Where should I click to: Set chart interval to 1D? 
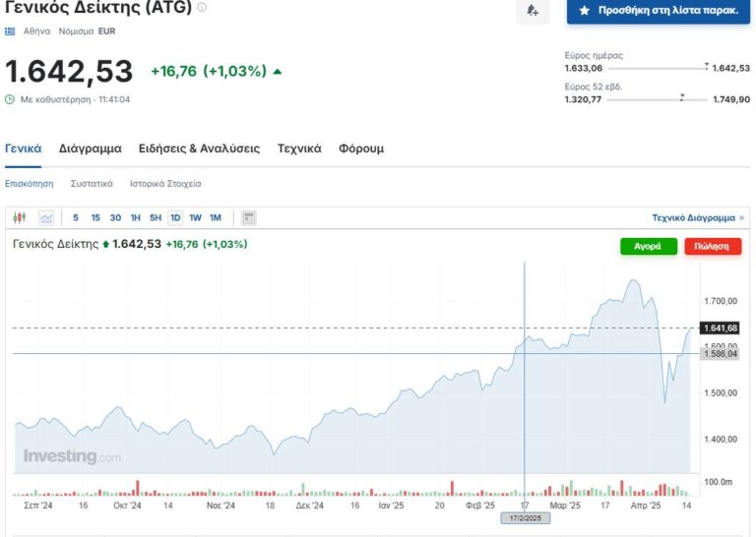pyautogui.click(x=175, y=217)
